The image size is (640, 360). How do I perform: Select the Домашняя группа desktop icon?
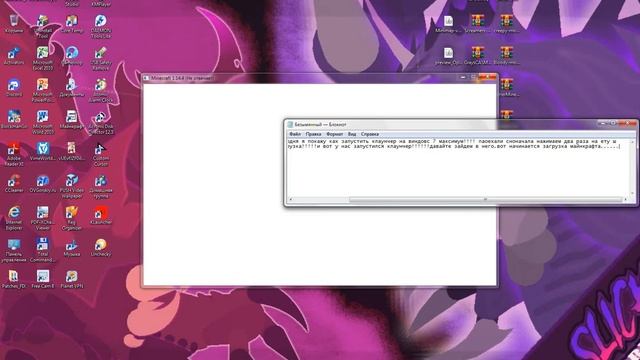click(100, 186)
